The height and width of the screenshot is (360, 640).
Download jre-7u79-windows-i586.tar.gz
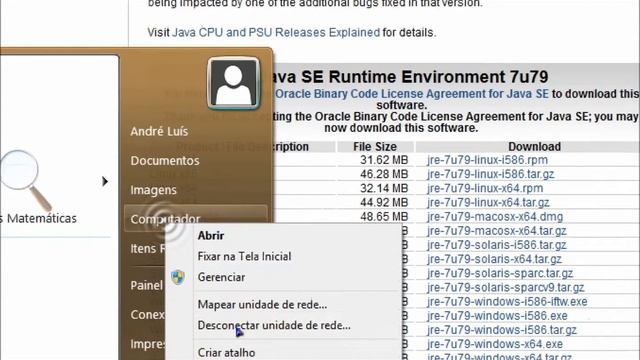pyautogui.click(x=502, y=330)
